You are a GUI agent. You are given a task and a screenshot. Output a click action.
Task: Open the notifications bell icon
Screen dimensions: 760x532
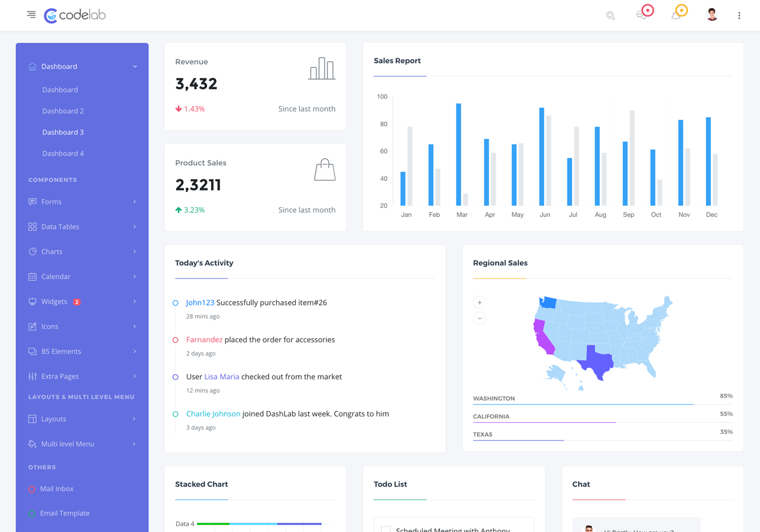(x=677, y=15)
